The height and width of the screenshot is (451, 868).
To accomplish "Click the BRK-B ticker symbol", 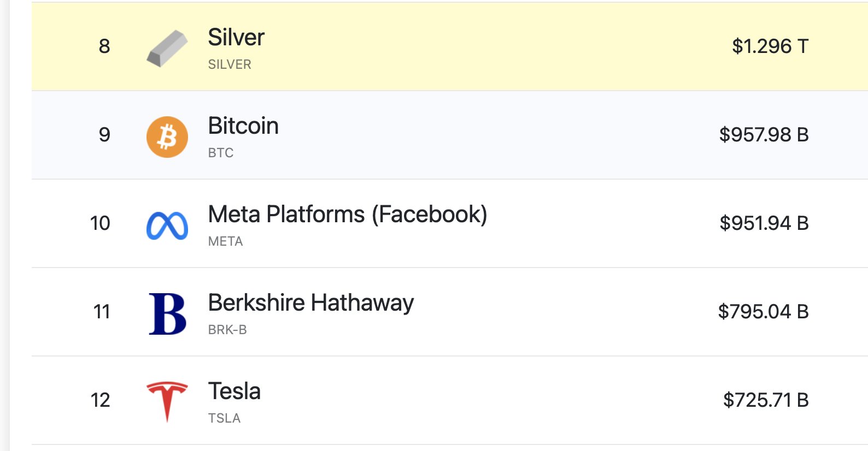I will click(x=227, y=330).
